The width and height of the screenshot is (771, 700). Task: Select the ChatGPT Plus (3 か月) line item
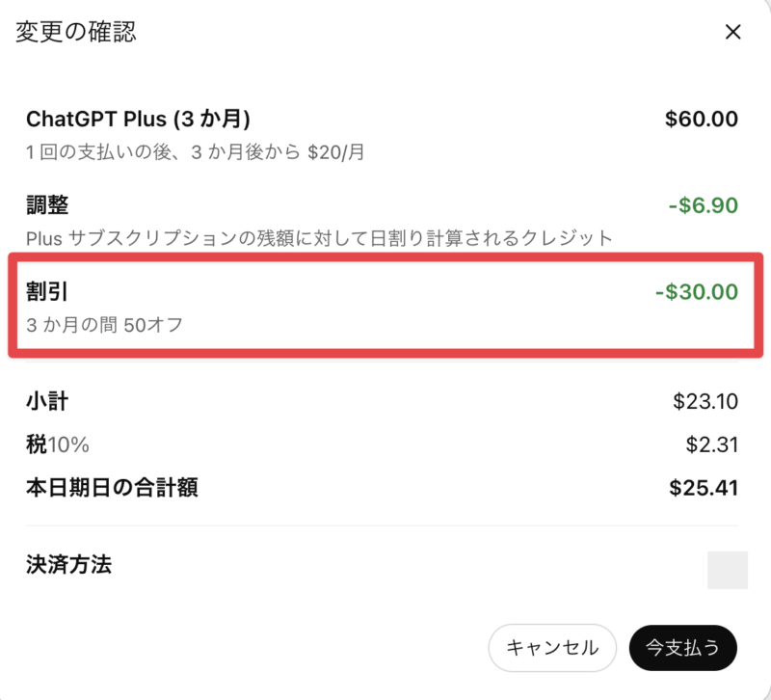(138, 120)
